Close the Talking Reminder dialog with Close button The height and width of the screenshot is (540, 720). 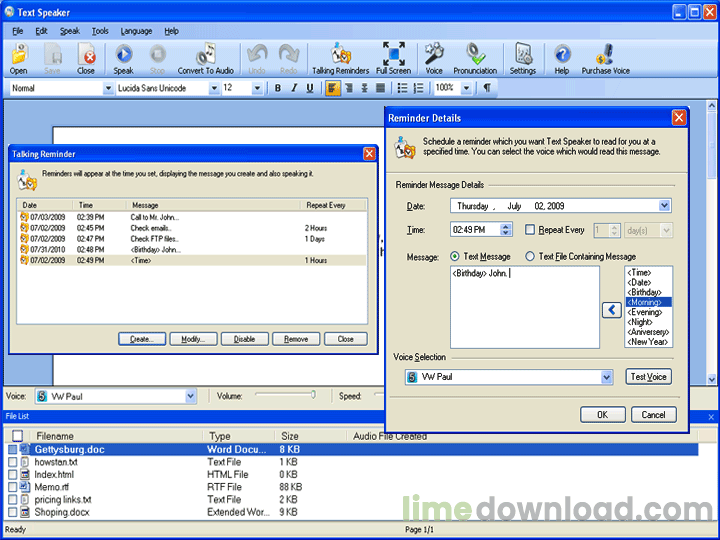click(345, 339)
